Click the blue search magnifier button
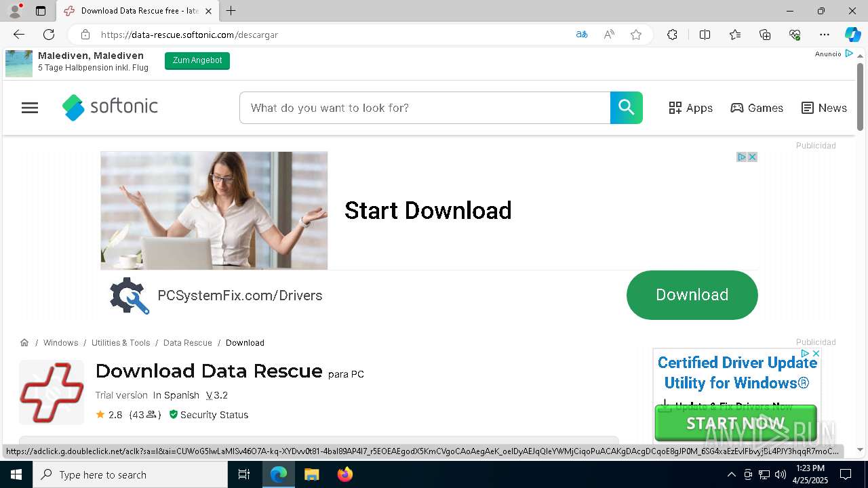This screenshot has height=488, width=868. pos(627,108)
